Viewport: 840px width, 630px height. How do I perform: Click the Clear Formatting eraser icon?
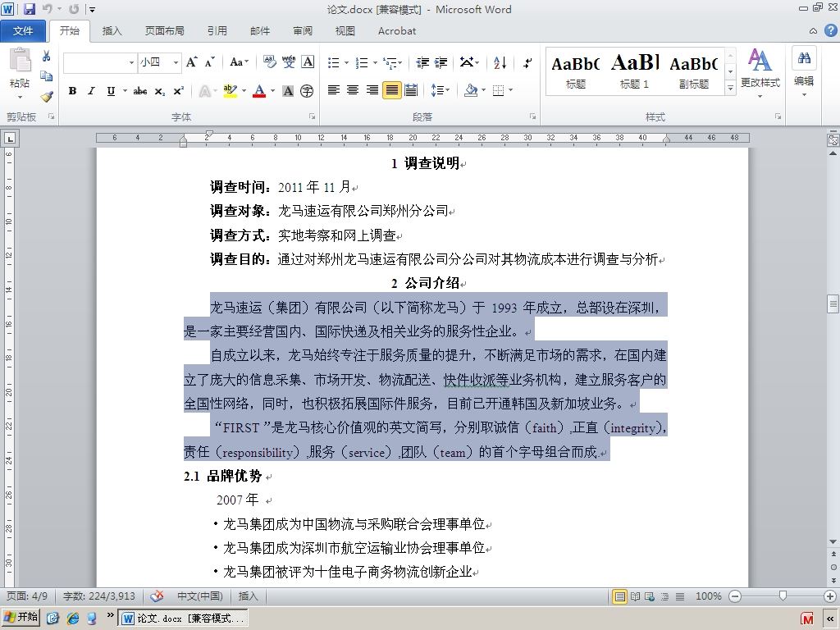tap(269, 62)
